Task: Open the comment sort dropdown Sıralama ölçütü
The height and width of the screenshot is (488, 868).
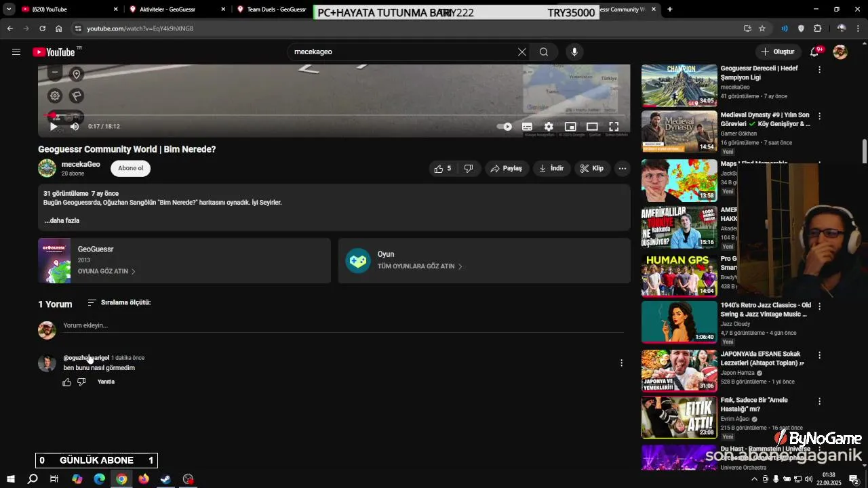Action: point(119,302)
